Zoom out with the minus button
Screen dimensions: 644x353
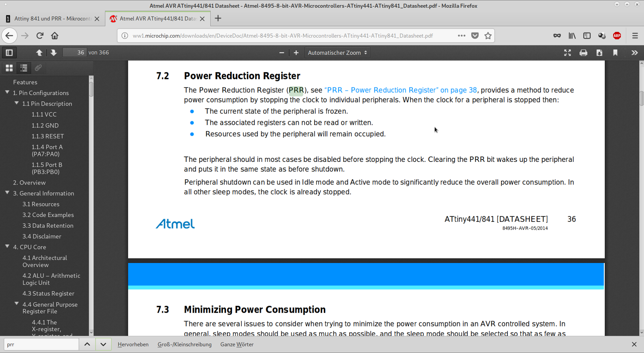(x=282, y=53)
